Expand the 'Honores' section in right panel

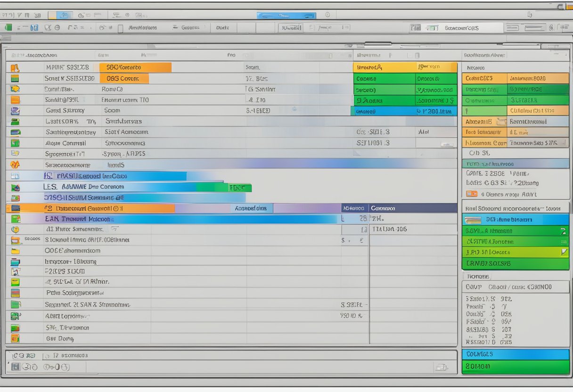pyautogui.click(x=477, y=277)
